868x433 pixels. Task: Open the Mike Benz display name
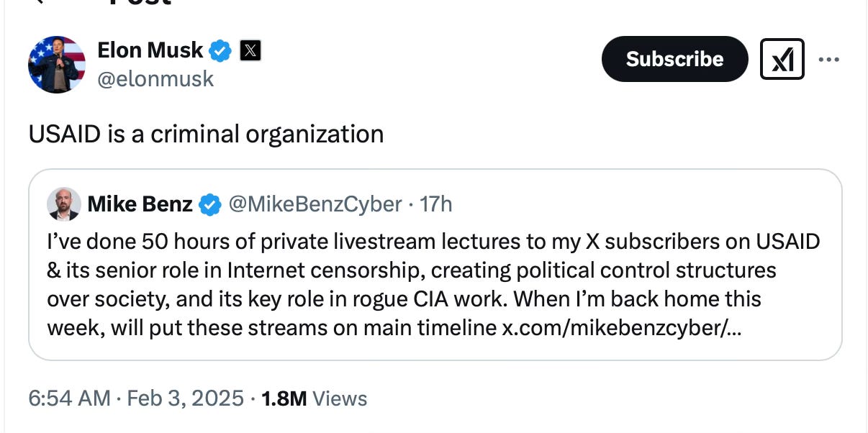[140, 204]
